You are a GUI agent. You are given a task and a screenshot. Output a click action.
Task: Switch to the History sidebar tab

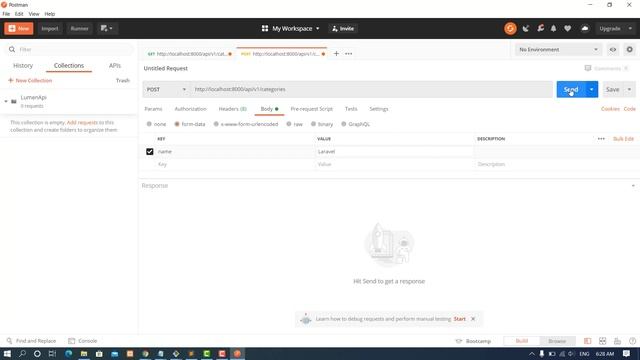[x=23, y=66]
